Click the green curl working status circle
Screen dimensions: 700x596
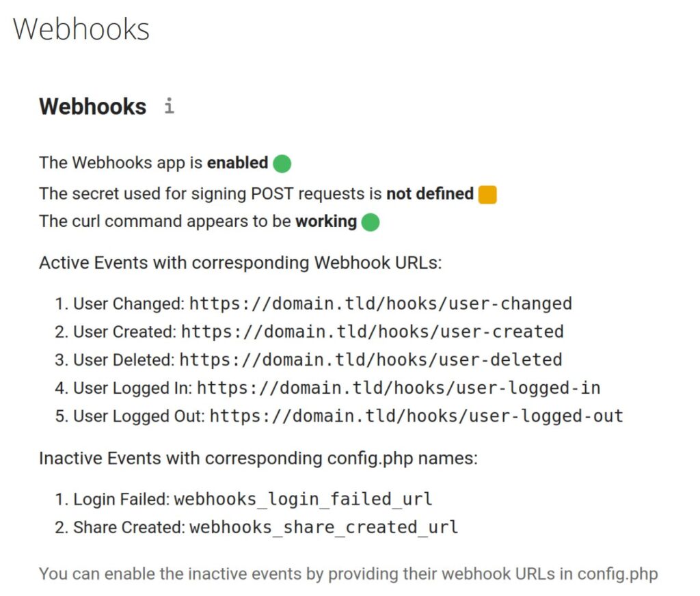(x=371, y=222)
